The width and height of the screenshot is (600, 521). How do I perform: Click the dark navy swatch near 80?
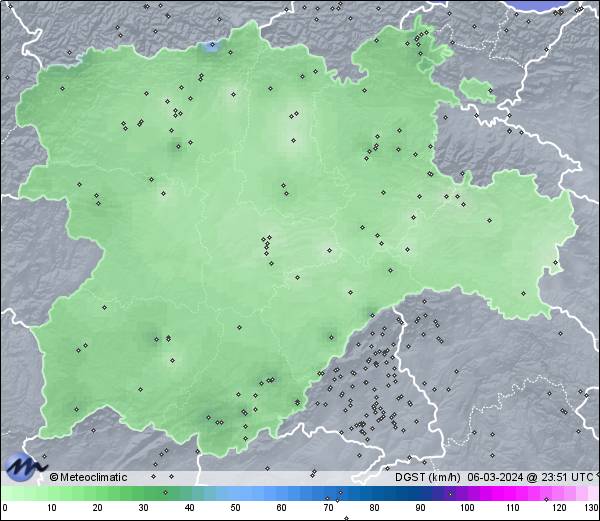[373, 493]
